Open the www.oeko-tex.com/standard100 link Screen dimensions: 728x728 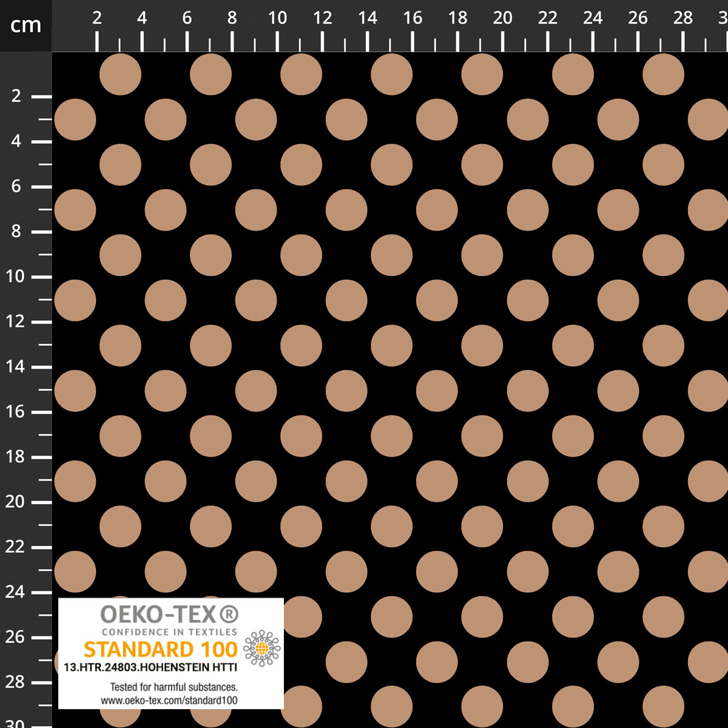(169, 700)
